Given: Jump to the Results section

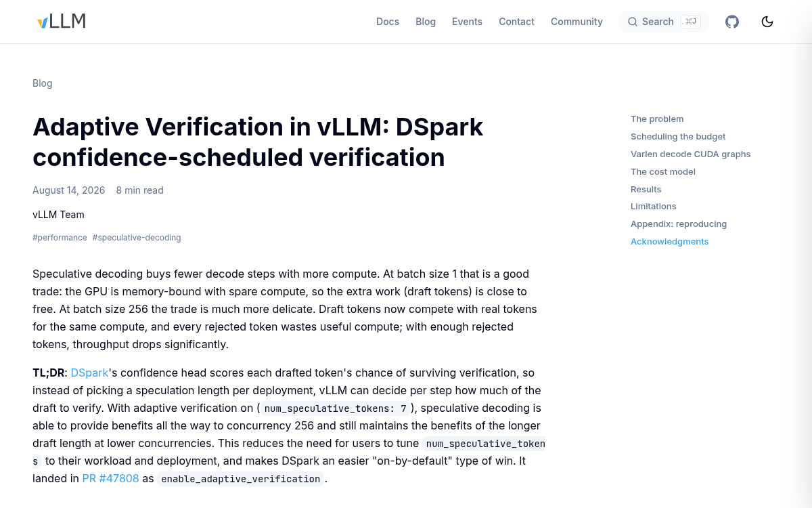Looking at the screenshot, I should tap(646, 190).
